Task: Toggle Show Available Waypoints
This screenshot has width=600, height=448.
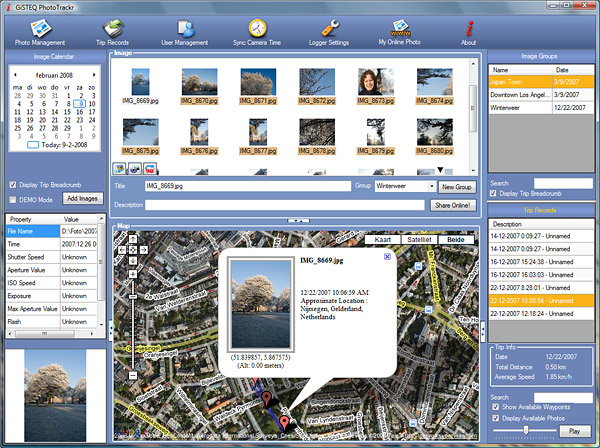Action: (496, 407)
